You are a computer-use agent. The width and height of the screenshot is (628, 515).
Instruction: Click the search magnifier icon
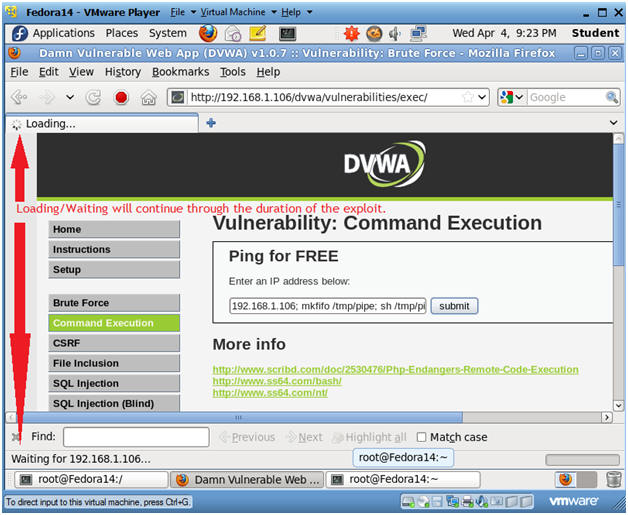(x=612, y=97)
